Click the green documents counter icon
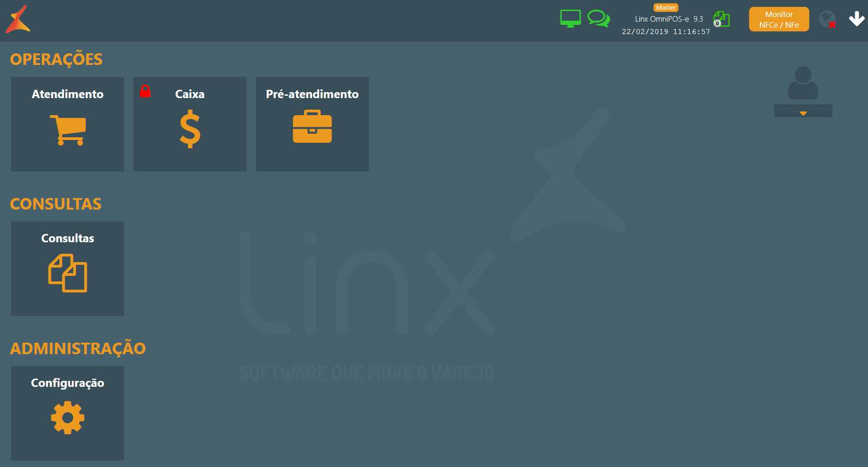The width and height of the screenshot is (868, 467). pos(722,19)
